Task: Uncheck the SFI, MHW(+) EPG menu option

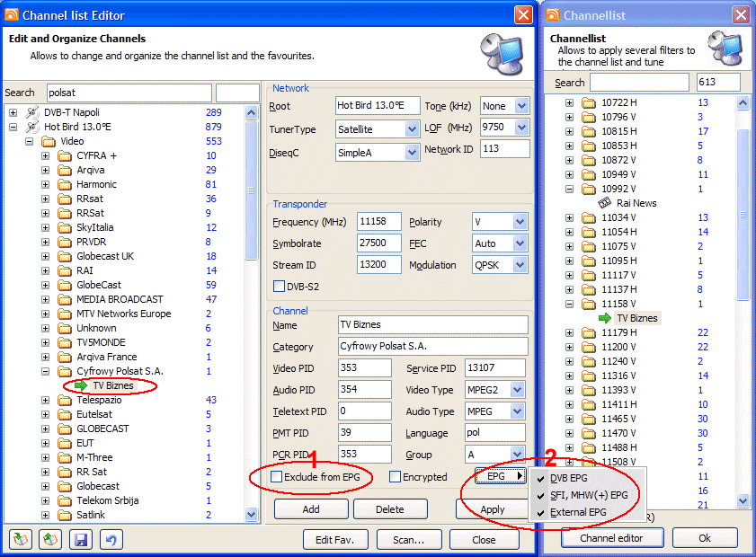Action: (x=586, y=495)
